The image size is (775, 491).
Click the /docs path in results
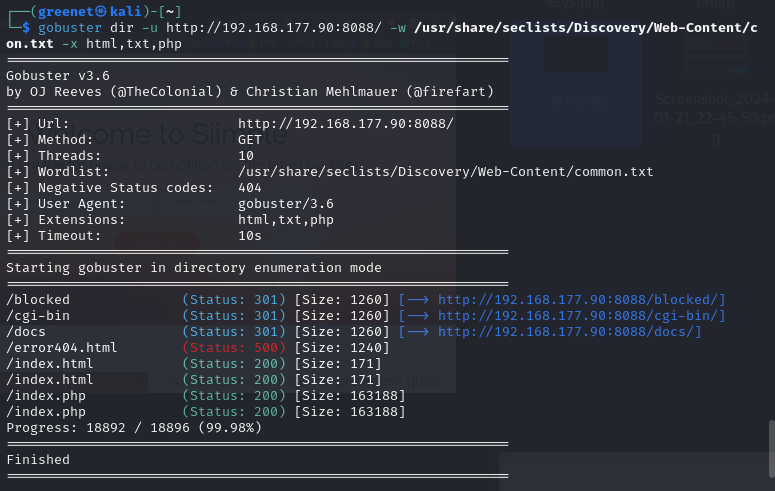pos(30,332)
